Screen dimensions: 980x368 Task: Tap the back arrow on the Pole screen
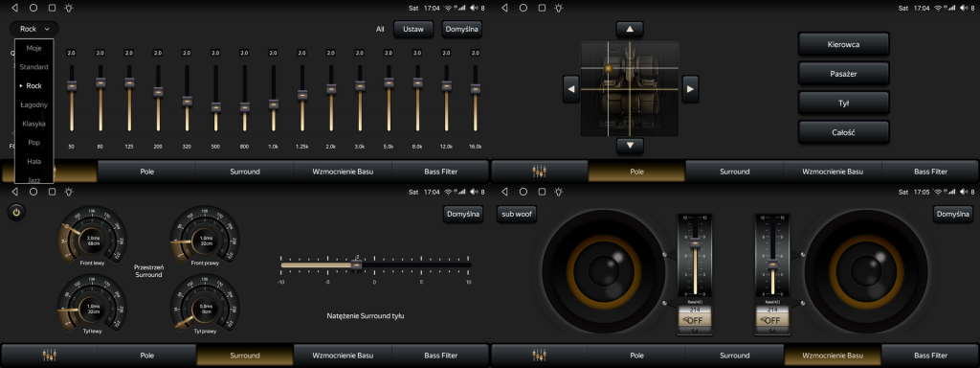click(x=504, y=8)
